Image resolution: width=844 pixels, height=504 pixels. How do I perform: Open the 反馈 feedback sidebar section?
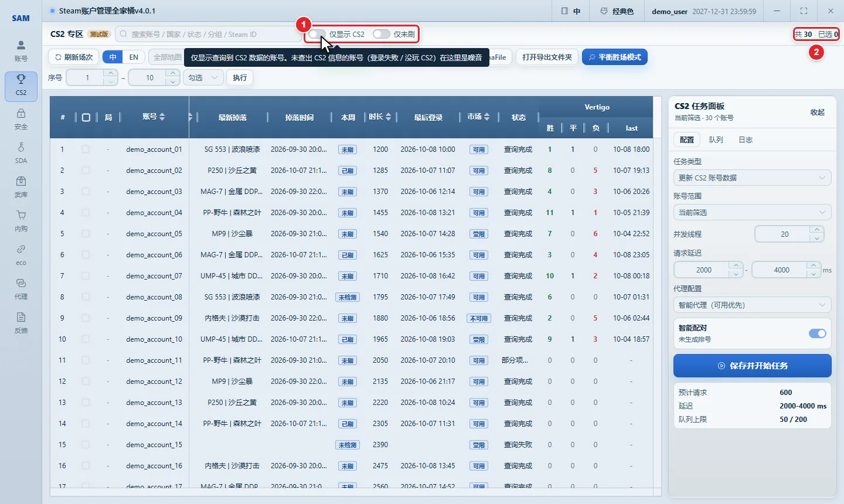click(x=21, y=323)
